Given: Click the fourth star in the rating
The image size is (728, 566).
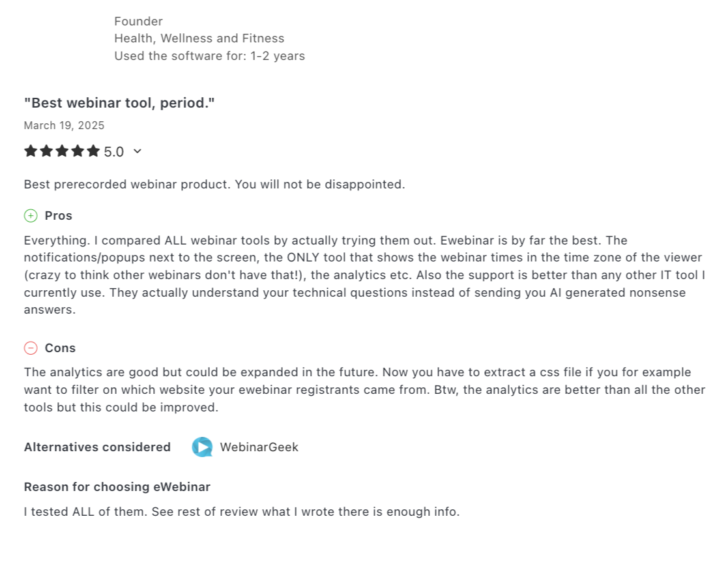Looking at the screenshot, I should tap(78, 151).
